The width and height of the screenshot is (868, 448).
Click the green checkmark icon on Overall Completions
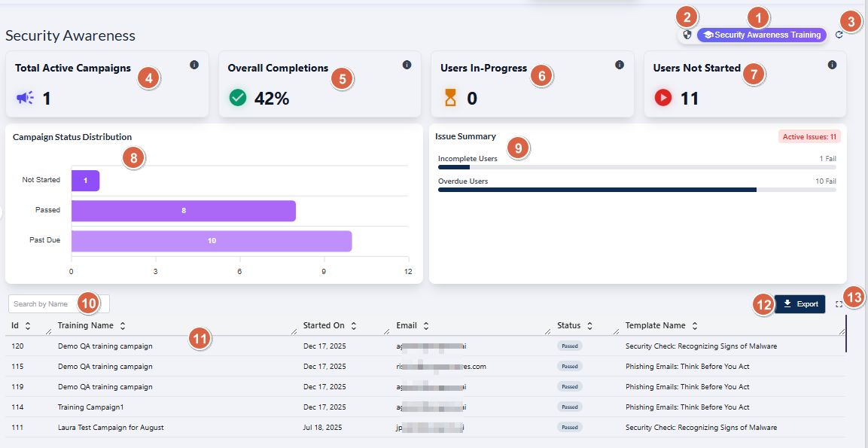[x=238, y=98]
